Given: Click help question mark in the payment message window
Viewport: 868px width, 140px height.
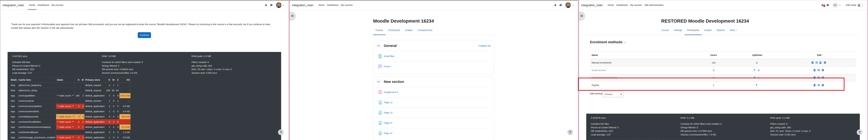Looking at the screenshot, I should click(x=281, y=132).
